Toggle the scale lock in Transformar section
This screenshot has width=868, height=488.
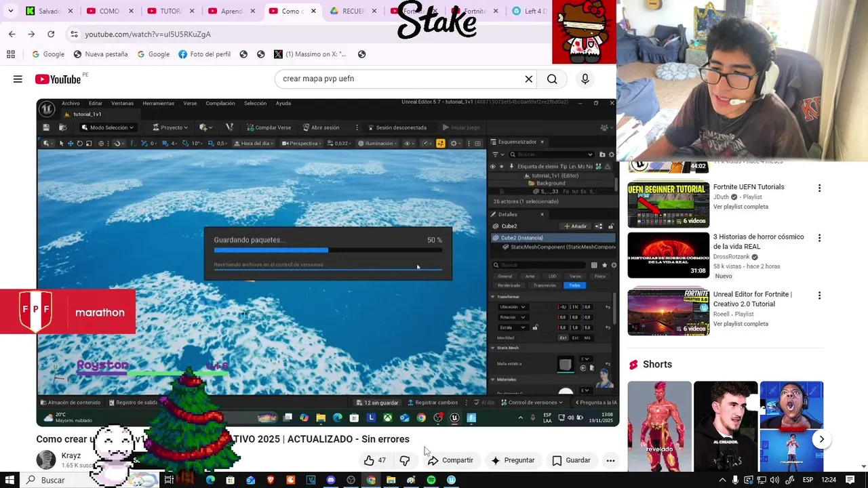[535, 327]
